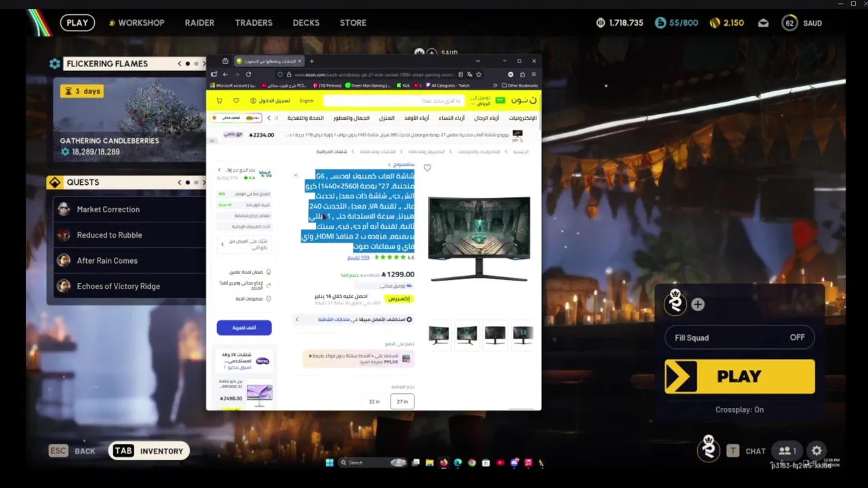The image size is (868, 488).
Task: Click the noon logo
Action: coord(526,100)
